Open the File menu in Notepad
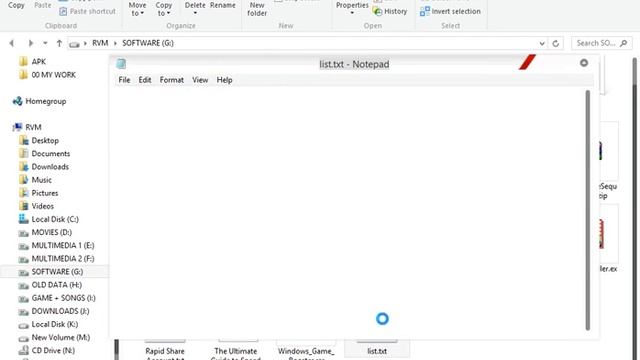This screenshot has height=360, width=640. [x=124, y=80]
